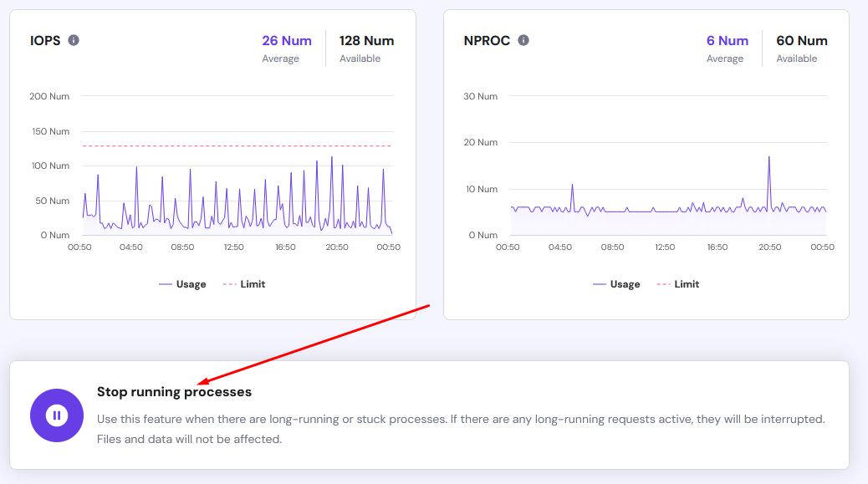This screenshot has width=868, height=484.
Task: Toggle Usage series in IOPS legend
Action: pyautogui.click(x=182, y=284)
